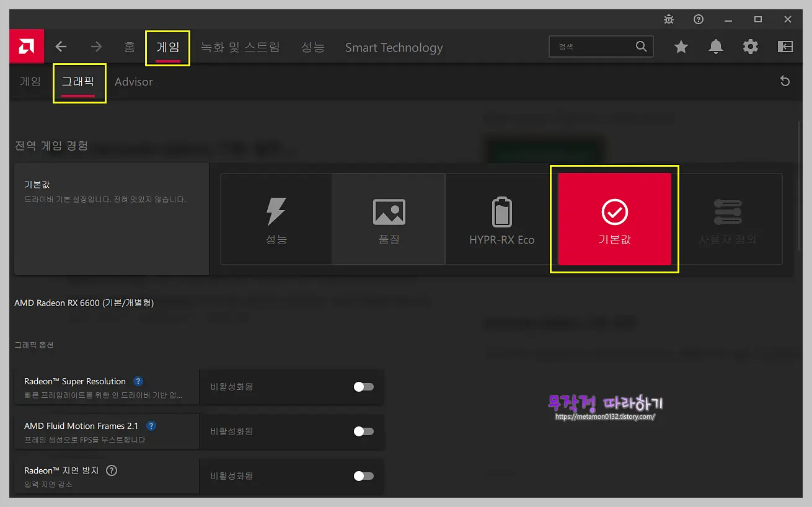The height and width of the screenshot is (507, 812).
Task: Open favorites via the star icon
Action: click(681, 46)
